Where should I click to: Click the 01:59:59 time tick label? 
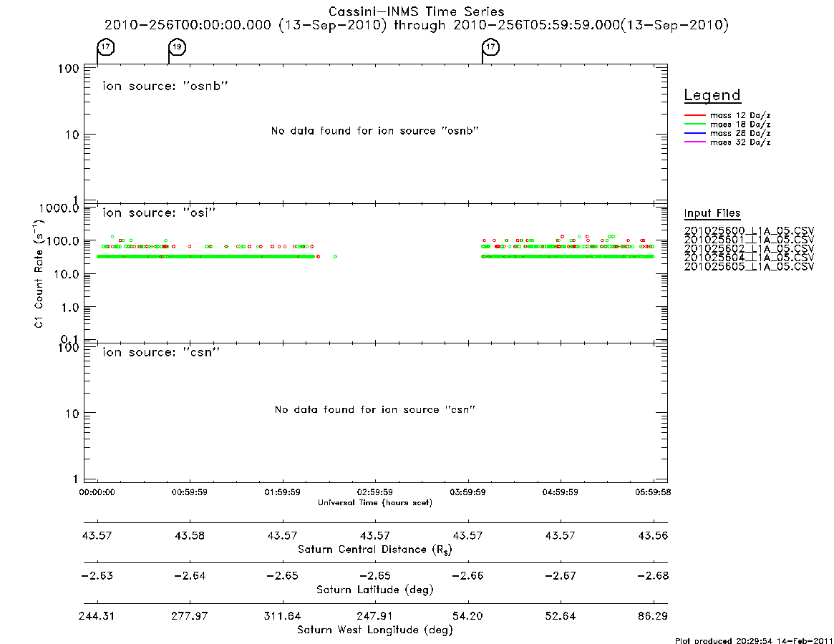click(283, 492)
